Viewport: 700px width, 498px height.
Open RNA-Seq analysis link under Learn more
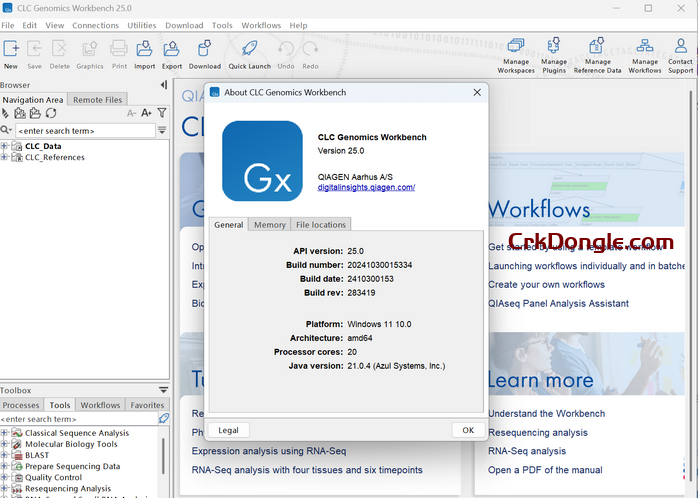click(527, 451)
